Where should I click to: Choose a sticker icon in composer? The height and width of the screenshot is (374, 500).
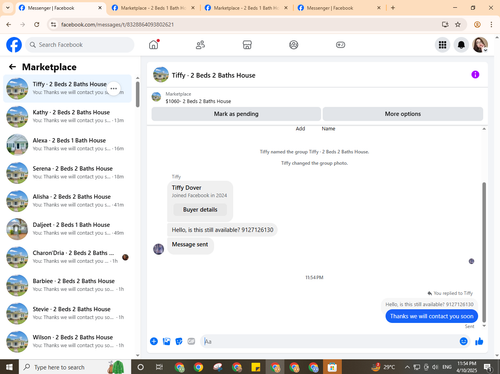click(179, 341)
